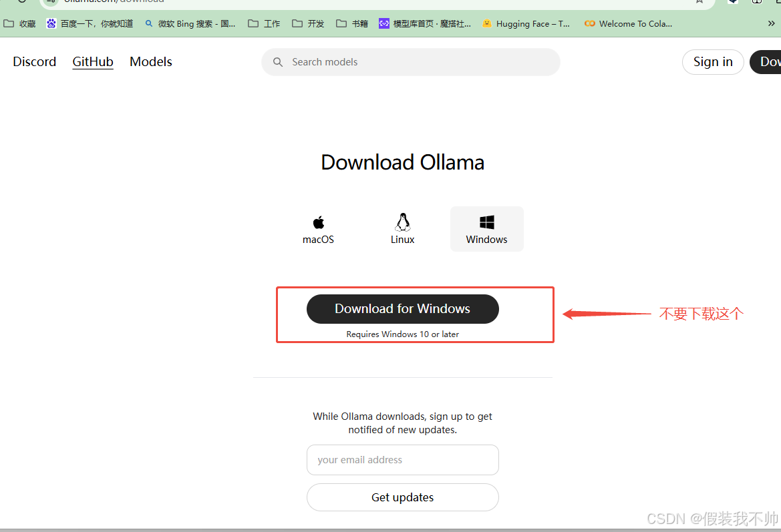The height and width of the screenshot is (532, 781).
Task: Click the Download Ollama heading
Action: (402, 162)
